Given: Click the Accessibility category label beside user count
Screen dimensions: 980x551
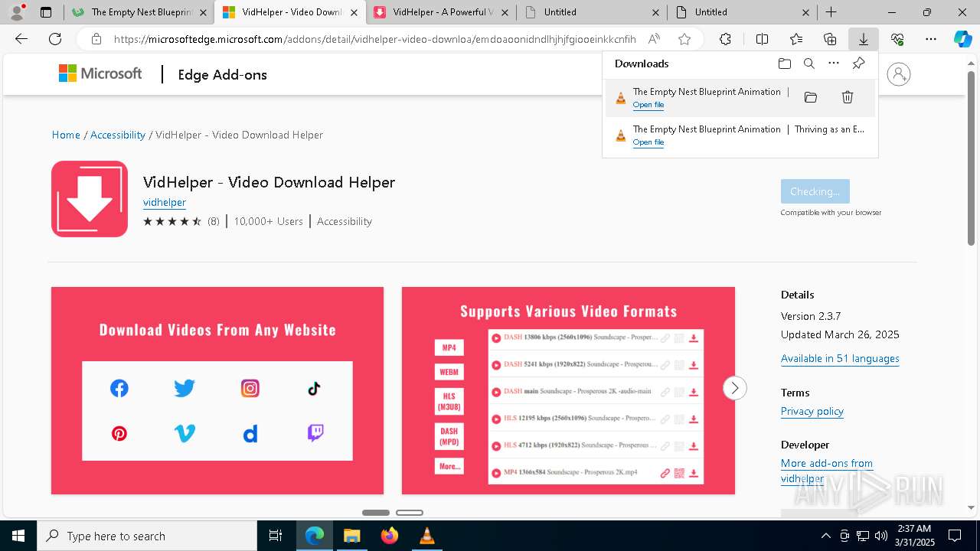Looking at the screenshot, I should point(345,221).
